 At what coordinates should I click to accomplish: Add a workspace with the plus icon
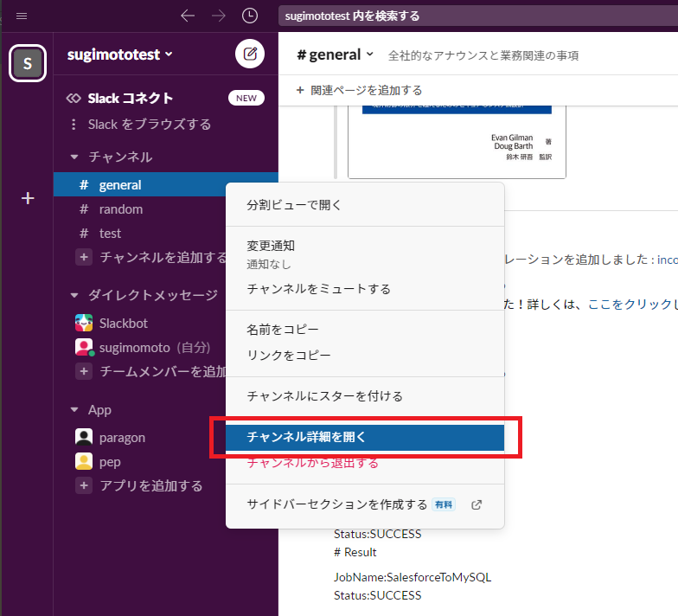tap(28, 198)
